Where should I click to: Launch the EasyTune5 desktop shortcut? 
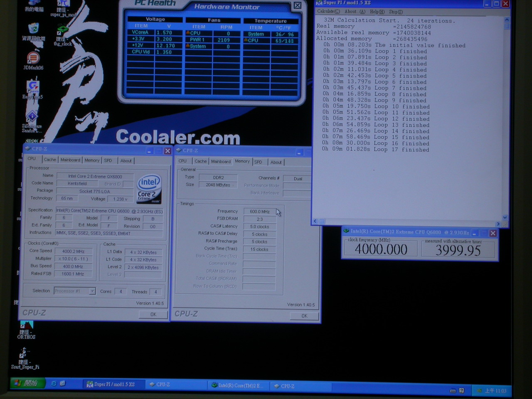pyautogui.click(x=33, y=89)
